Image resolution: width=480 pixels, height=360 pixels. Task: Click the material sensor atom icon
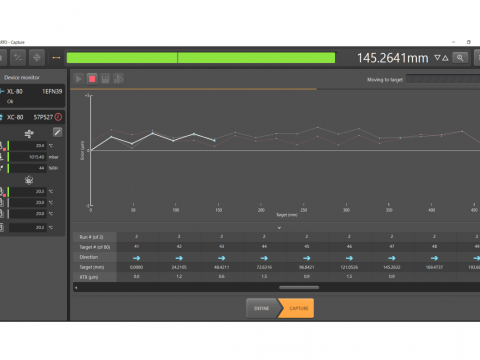(29, 180)
